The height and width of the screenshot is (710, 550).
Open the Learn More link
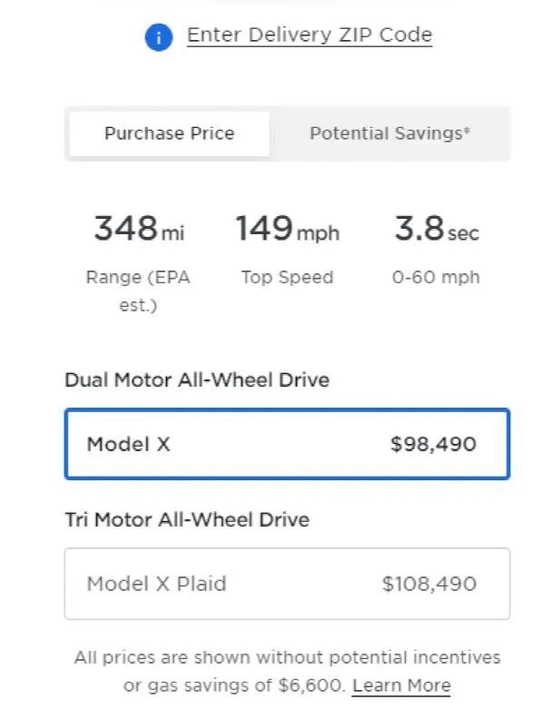coord(402,685)
